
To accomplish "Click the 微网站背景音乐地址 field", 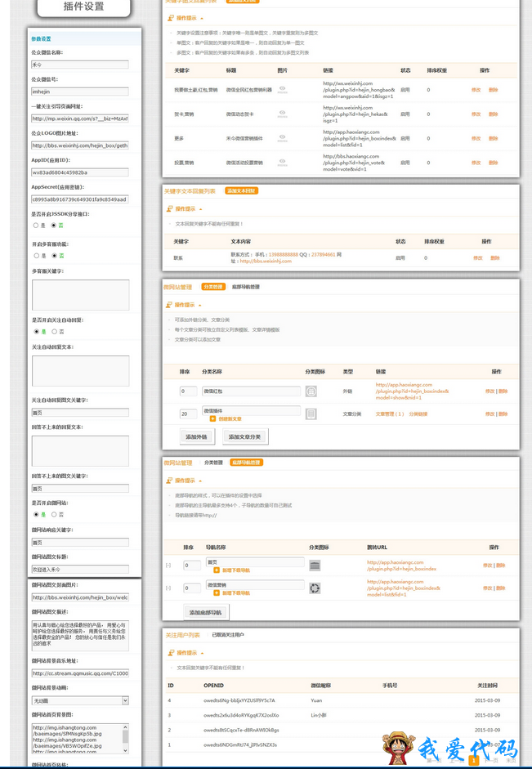I will tap(80, 674).
